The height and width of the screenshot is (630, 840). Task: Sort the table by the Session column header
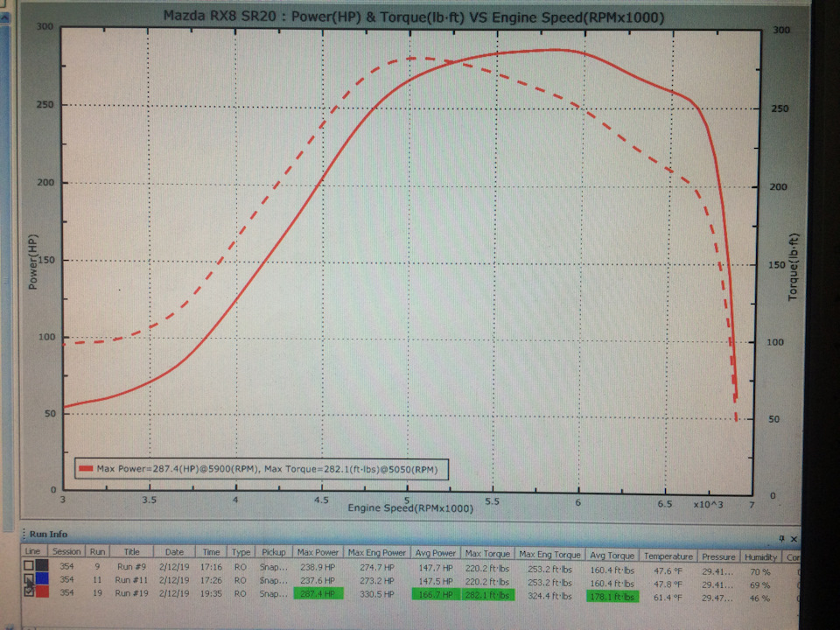coord(66,551)
